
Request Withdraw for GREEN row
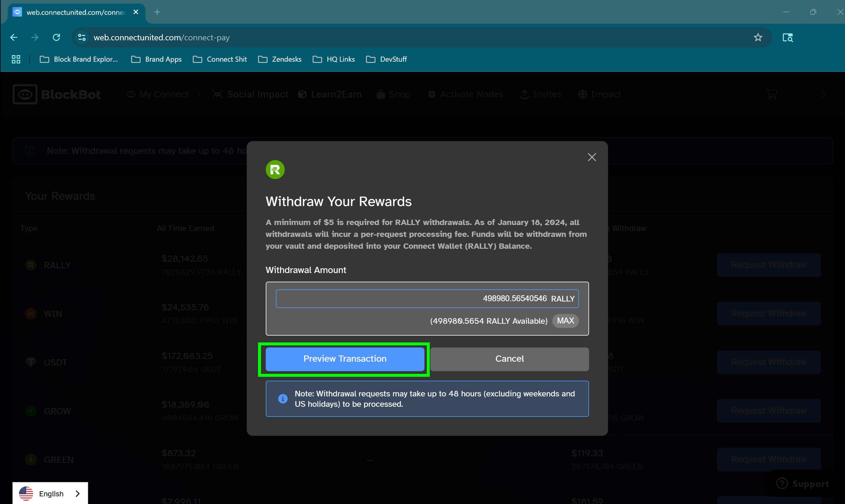coord(769,459)
